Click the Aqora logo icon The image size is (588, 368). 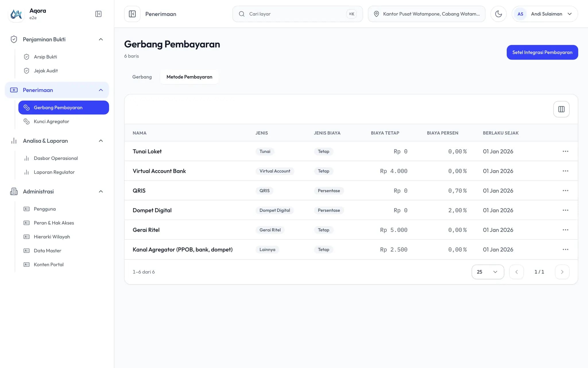pyautogui.click(x=16, y=14)
